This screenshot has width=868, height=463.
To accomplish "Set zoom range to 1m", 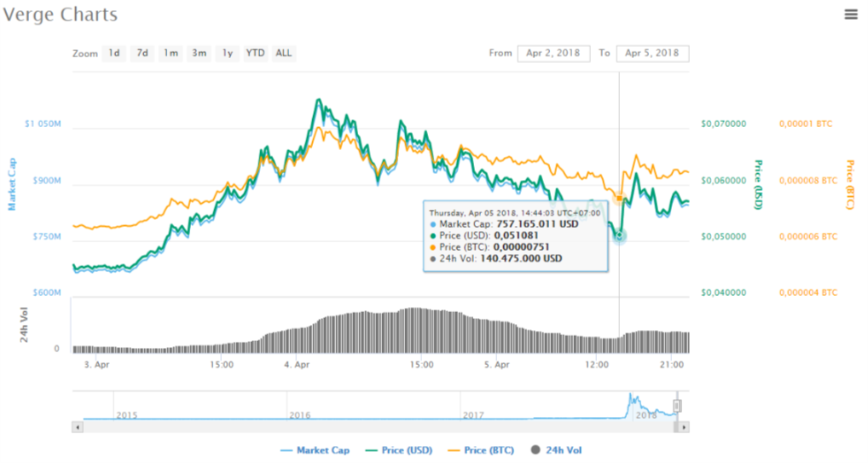I will point(171,53).
